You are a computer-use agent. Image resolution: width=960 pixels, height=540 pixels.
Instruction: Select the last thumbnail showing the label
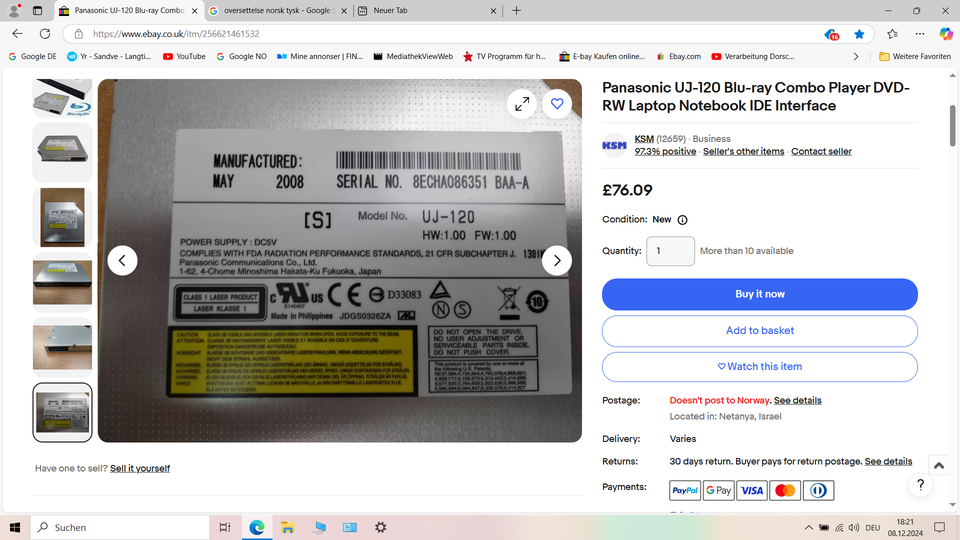coord(62,413)
